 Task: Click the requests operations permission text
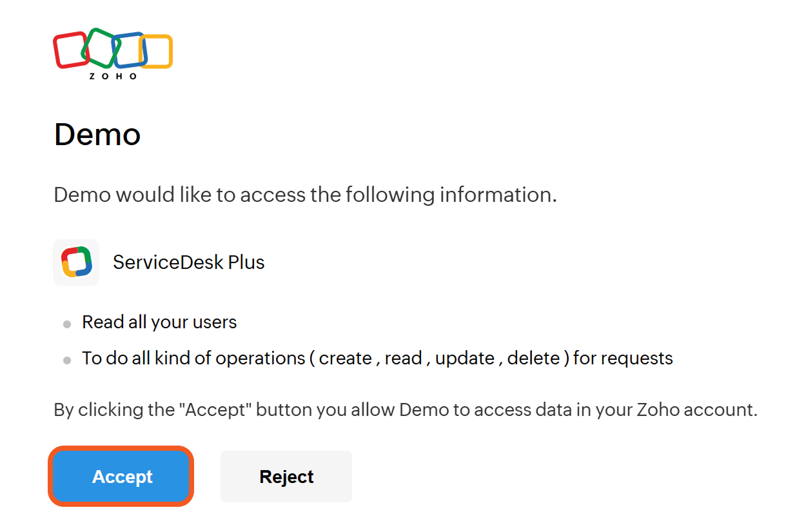pos(377,359)
